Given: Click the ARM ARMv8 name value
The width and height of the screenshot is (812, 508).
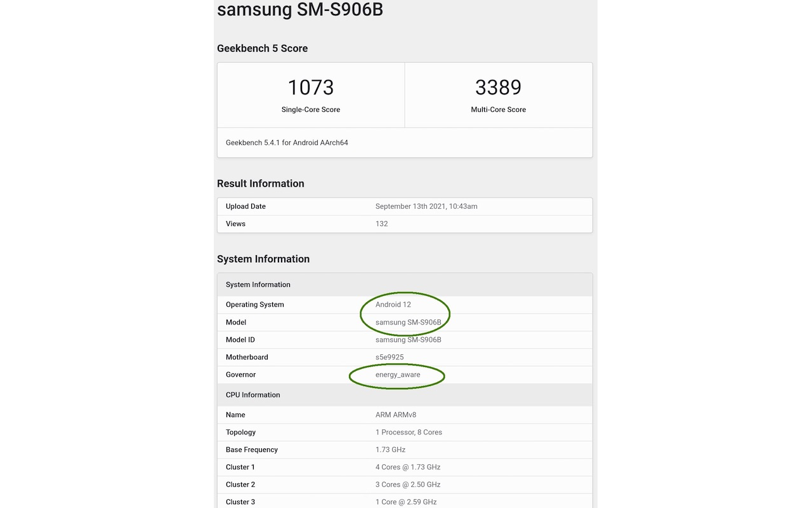Looking at the screenshot, I should tap(396, 415).
